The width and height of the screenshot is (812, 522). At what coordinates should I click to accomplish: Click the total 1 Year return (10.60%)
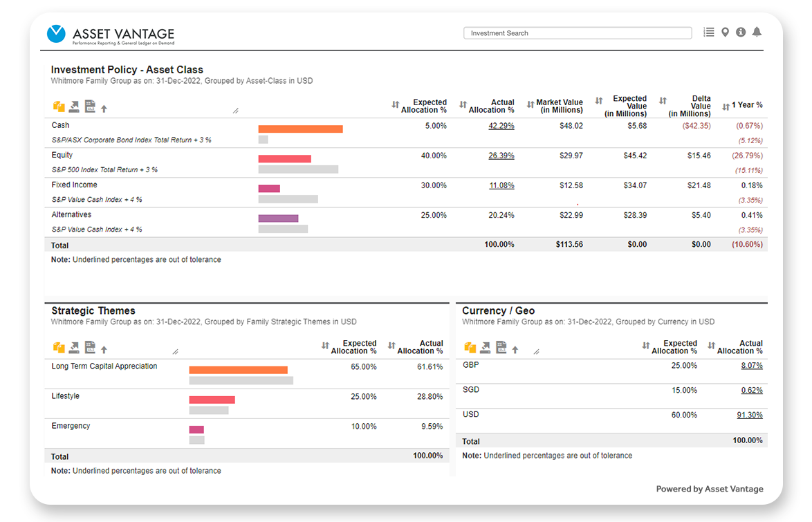pos(747,245)
